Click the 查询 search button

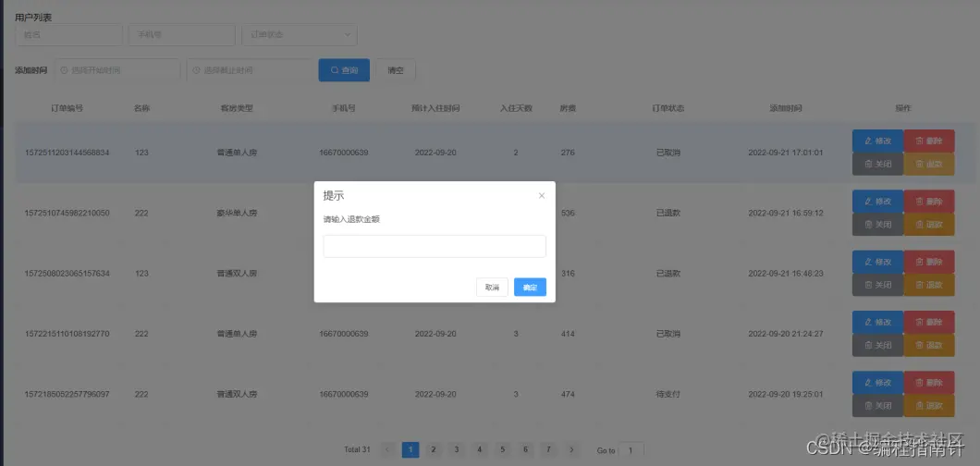[x=344, y=70]
